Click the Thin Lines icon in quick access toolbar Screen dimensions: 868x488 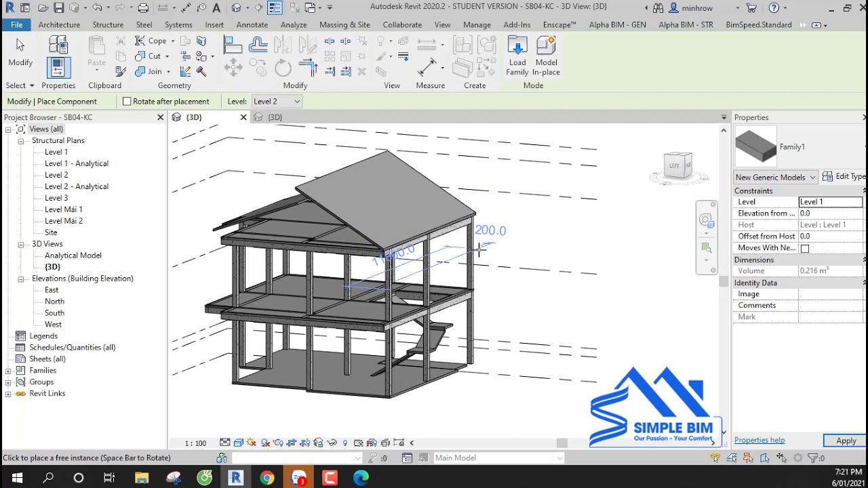(x=275, y=8)
